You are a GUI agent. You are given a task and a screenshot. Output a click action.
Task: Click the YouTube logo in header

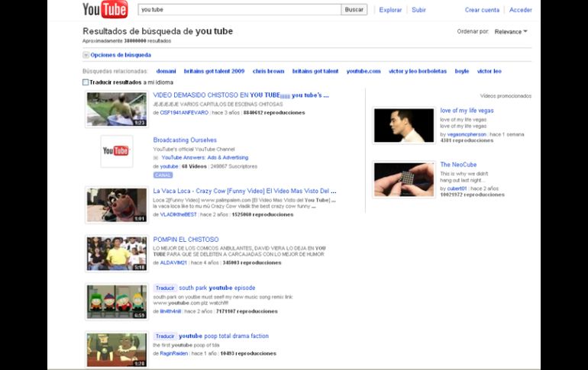105,10
